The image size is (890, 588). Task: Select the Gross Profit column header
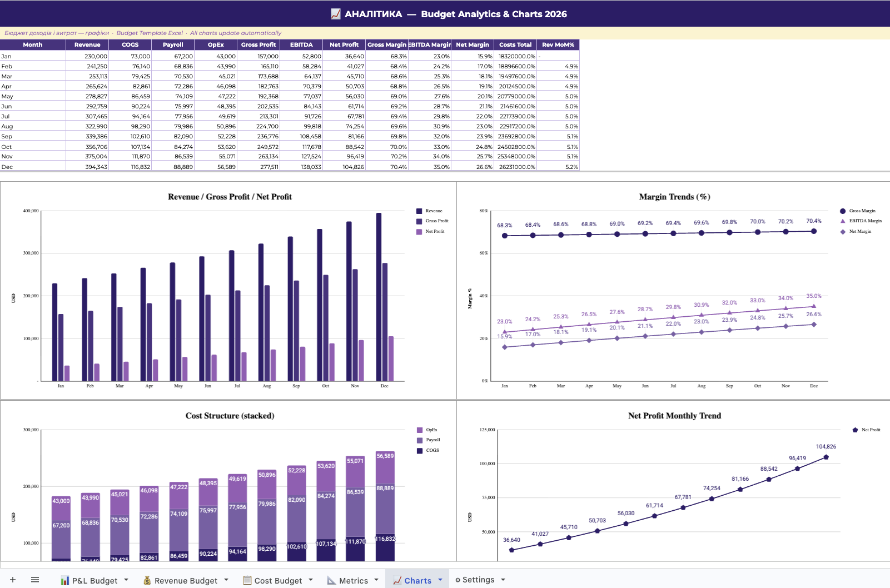pyautogui.click(x=258, y=44)
